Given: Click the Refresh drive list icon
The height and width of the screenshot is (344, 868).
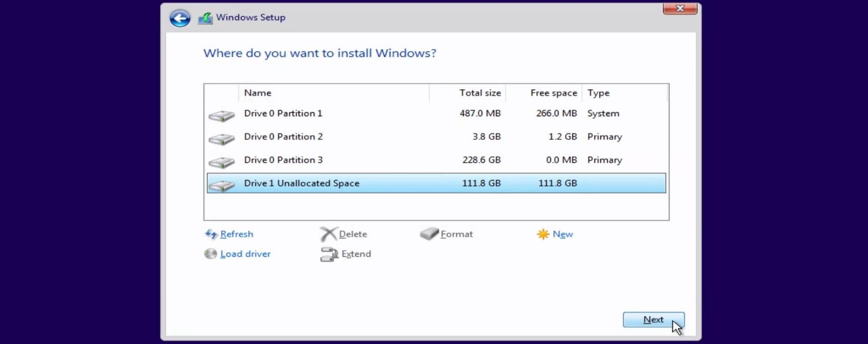Looking at the screenshot, I should point(211,234).
